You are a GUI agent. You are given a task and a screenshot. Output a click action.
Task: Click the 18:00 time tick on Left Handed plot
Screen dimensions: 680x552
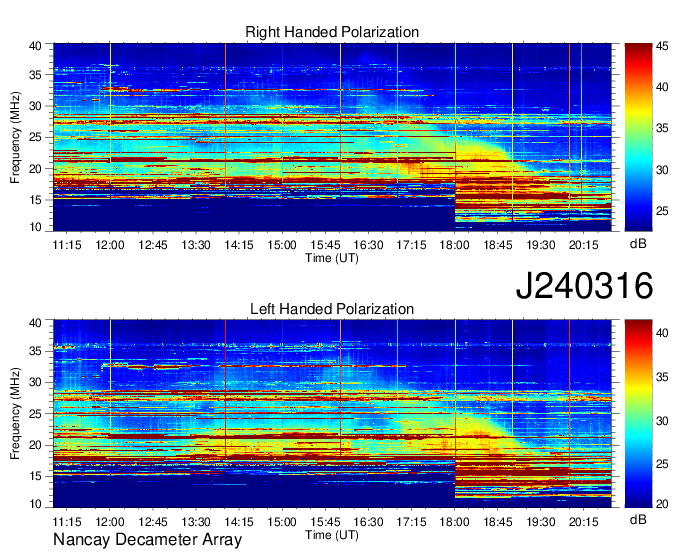tap(454, 522)
